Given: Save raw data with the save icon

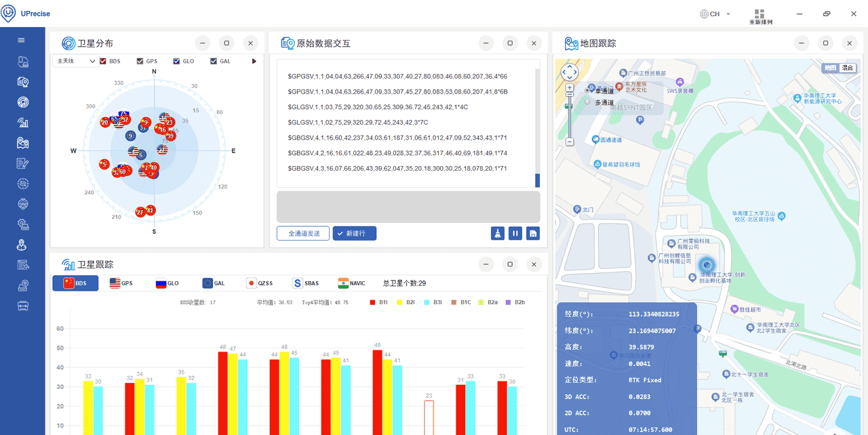Looking at the screenshot, I should pyautogui.click(x=533, y=232).
